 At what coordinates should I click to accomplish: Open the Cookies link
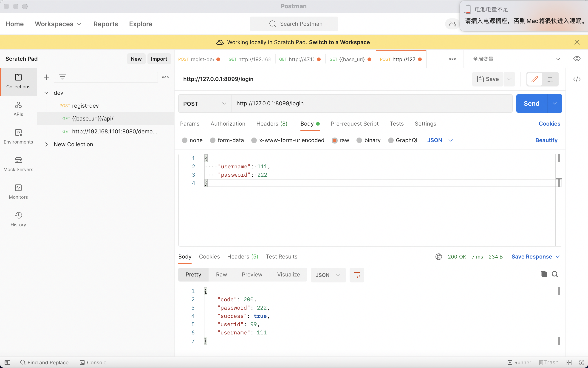549,124
